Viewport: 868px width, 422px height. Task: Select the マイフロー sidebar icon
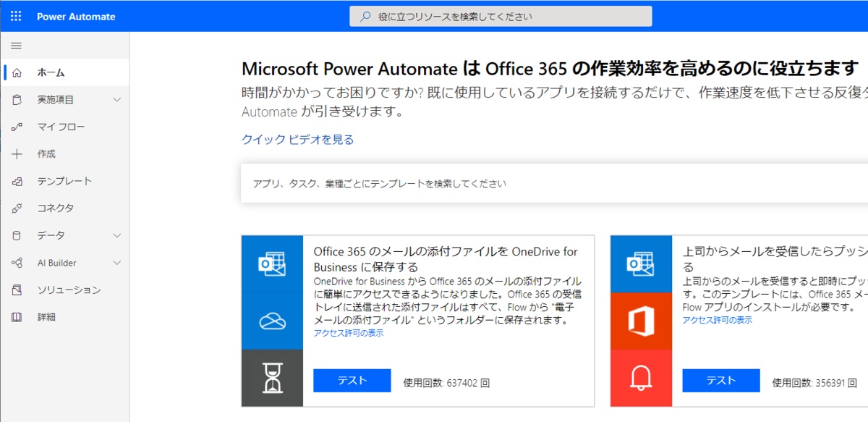(x=17, y=127)
